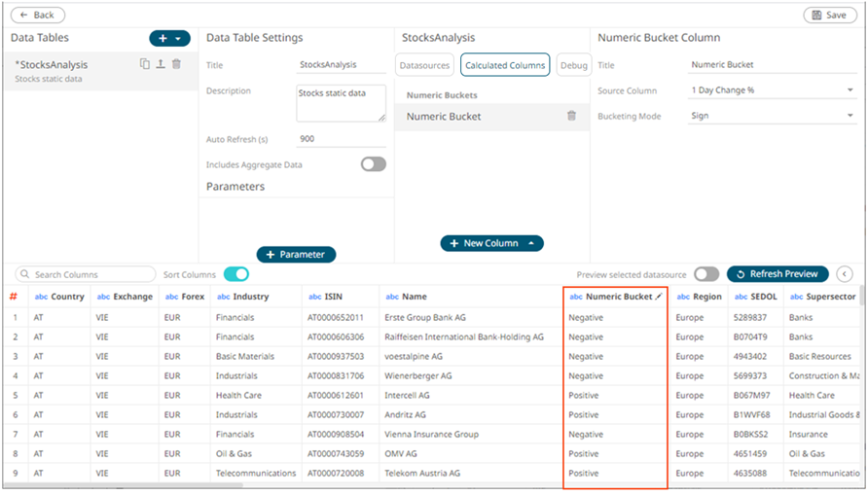Image resolution: width=868 pixels, height=495 pixels.
Task: Click the upload icon for StocksAnalysis
Action: [161, 64]
